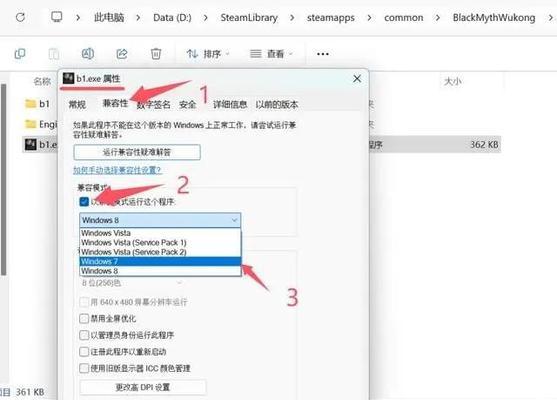Check run this program as administrator
This screenshot has height=400, width=557.
[84, 335]
